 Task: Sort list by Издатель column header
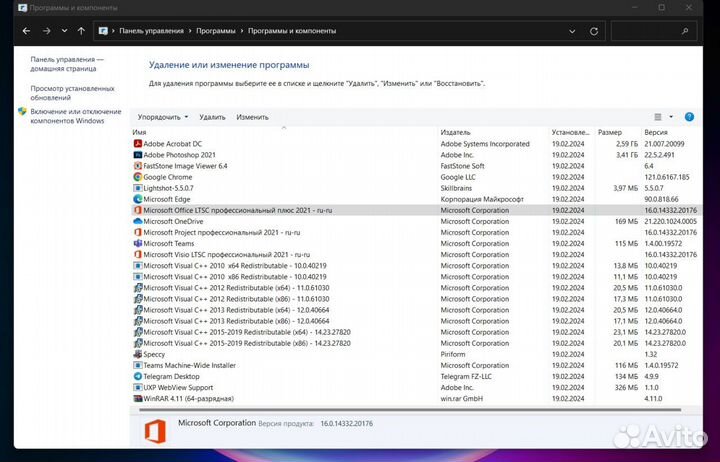click(x=455, y=132)
